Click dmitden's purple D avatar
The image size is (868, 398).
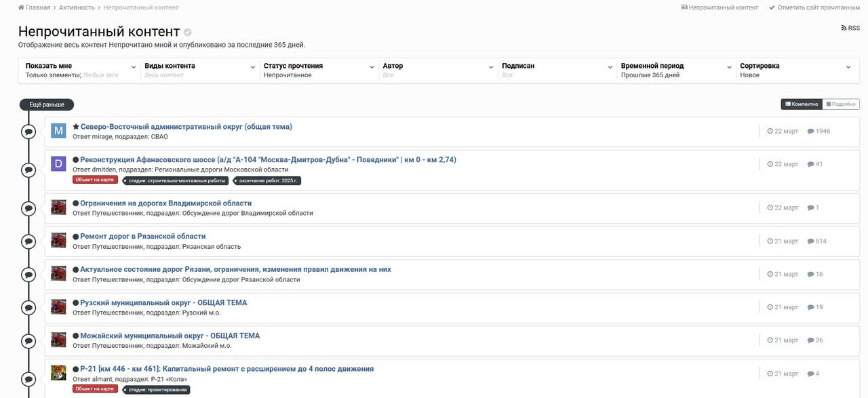[x=58, y=164]
